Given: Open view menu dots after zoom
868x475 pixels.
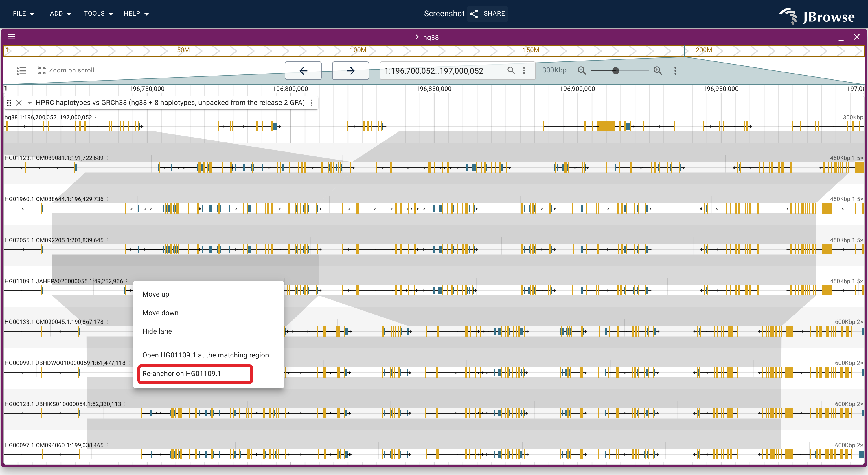Looking at the screenshot, I should pos(675,70).
